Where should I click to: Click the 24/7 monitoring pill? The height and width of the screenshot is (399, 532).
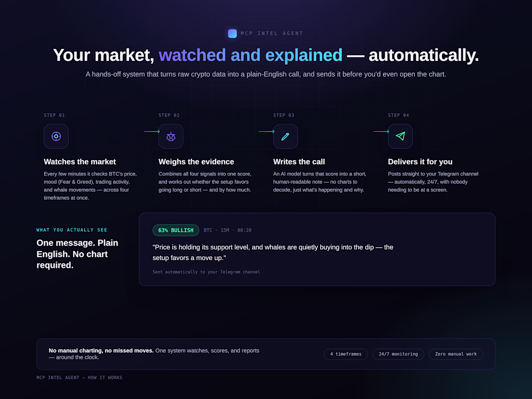398,354
